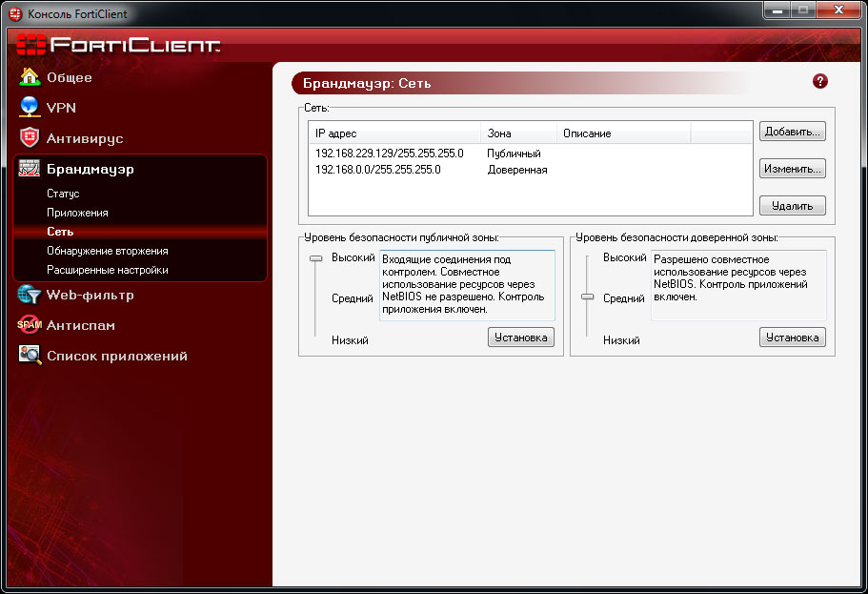Click the Антивирус shield icon

30,137
